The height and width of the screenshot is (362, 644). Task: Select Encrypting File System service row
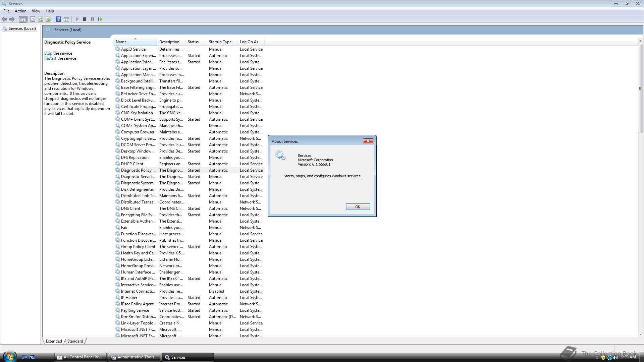189,215
